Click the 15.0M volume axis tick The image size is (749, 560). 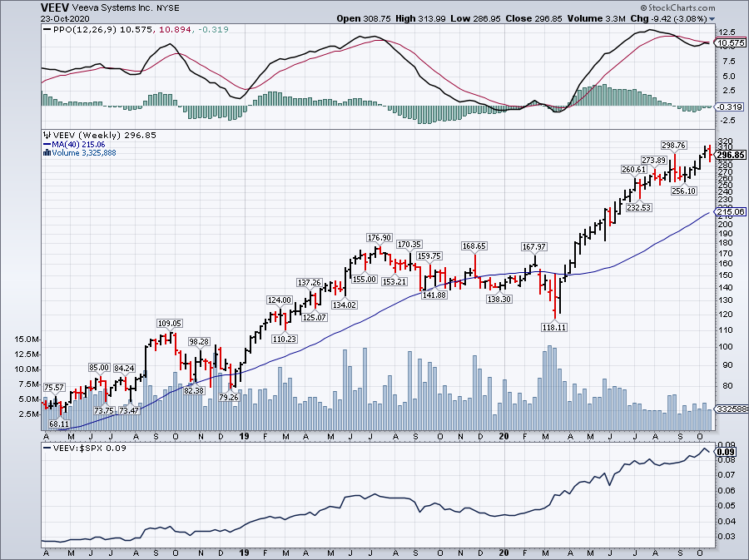(27, 339)
